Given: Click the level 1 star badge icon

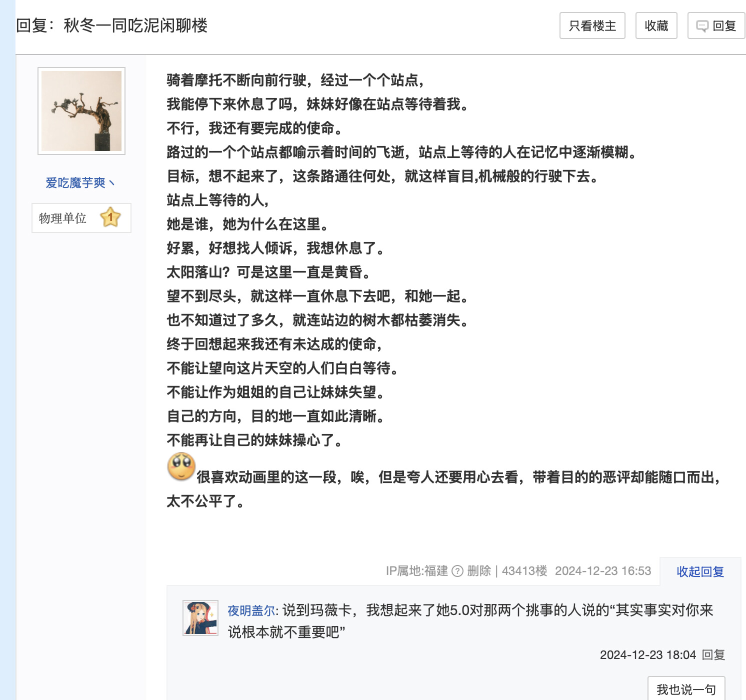Looking at the screenshot, I should pyautogui.click(x=110, y=217).
